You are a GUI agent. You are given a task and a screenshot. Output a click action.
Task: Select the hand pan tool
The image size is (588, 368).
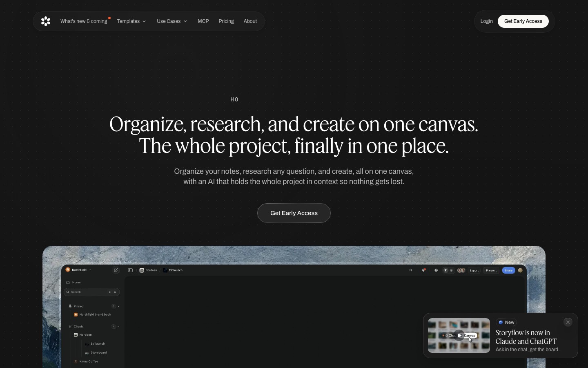point(451,270)
